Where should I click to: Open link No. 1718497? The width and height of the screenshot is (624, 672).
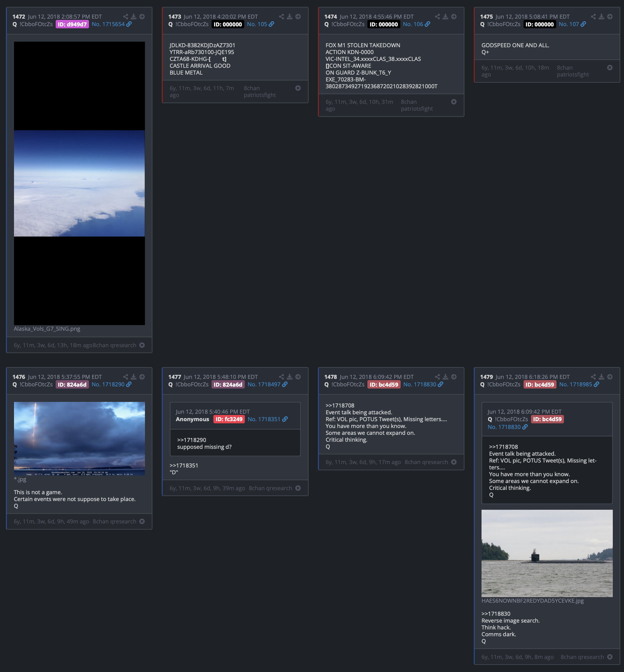268,384
